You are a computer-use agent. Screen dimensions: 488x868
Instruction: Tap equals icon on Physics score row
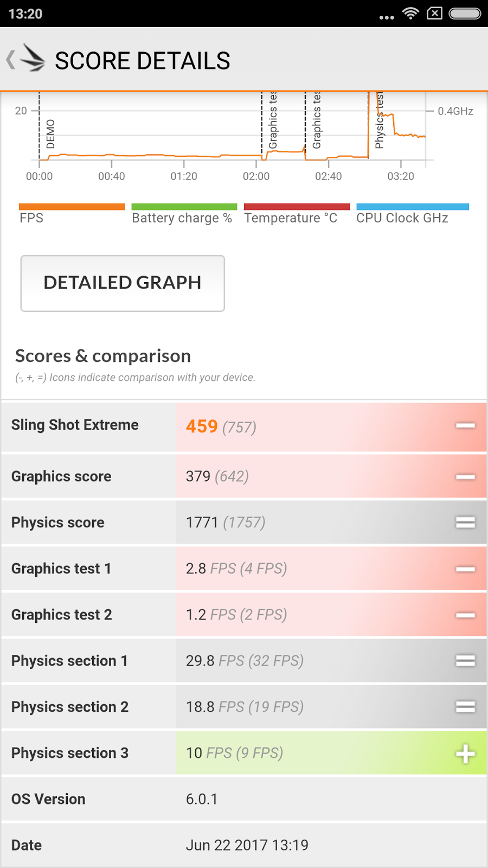click(x=465, y=522)
